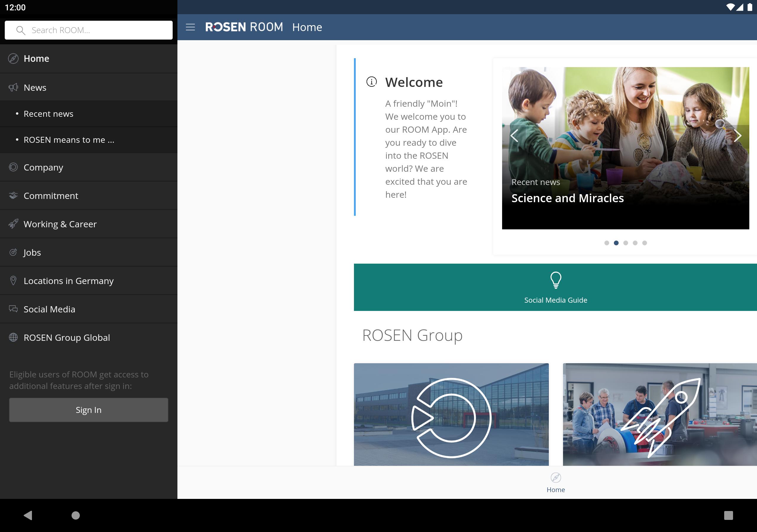
Task: Click the Home page title in header
Action: (x=307, y=27)
